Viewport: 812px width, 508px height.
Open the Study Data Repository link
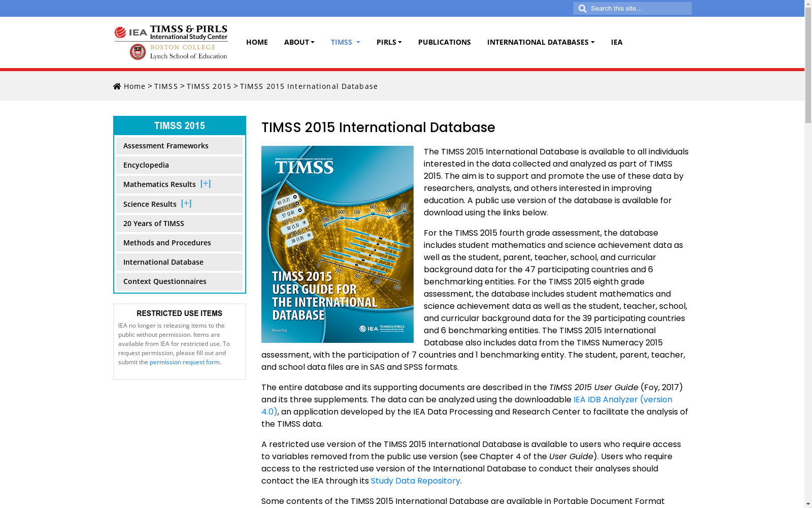(x=415, y=481)
